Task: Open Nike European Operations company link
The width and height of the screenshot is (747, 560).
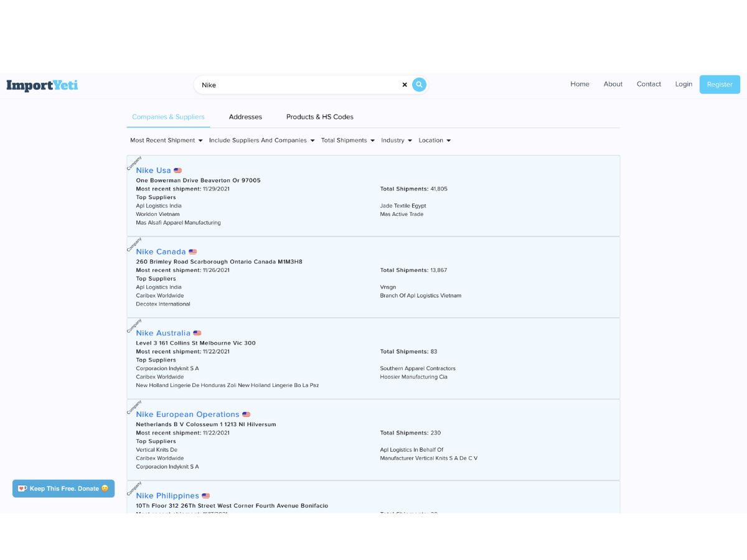Action: tap(187, 414)
